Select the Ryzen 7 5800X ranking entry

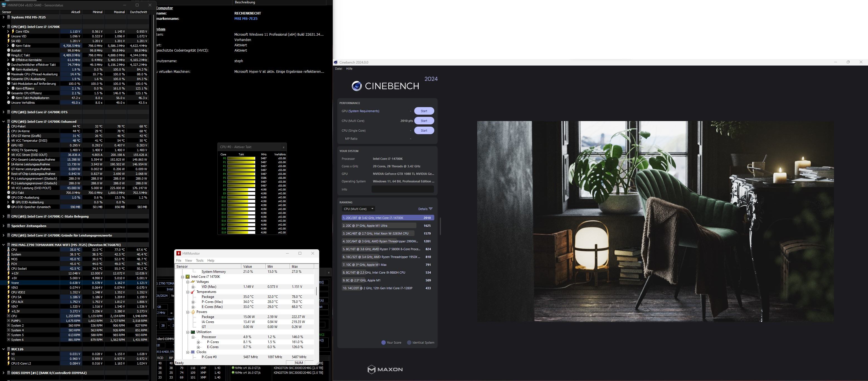387,249
